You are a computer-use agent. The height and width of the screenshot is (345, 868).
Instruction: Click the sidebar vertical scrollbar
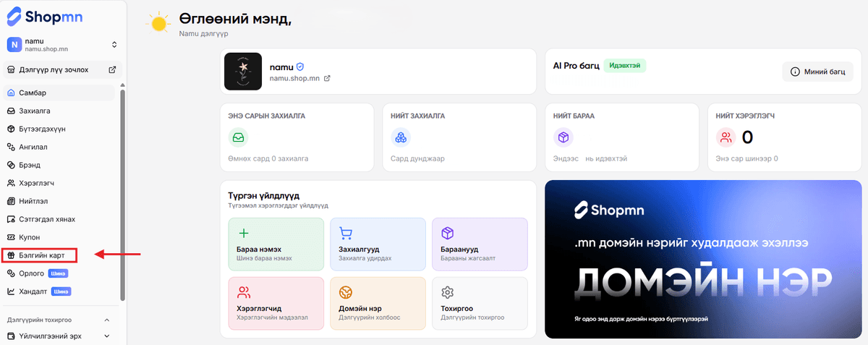(x=122, y=195)
